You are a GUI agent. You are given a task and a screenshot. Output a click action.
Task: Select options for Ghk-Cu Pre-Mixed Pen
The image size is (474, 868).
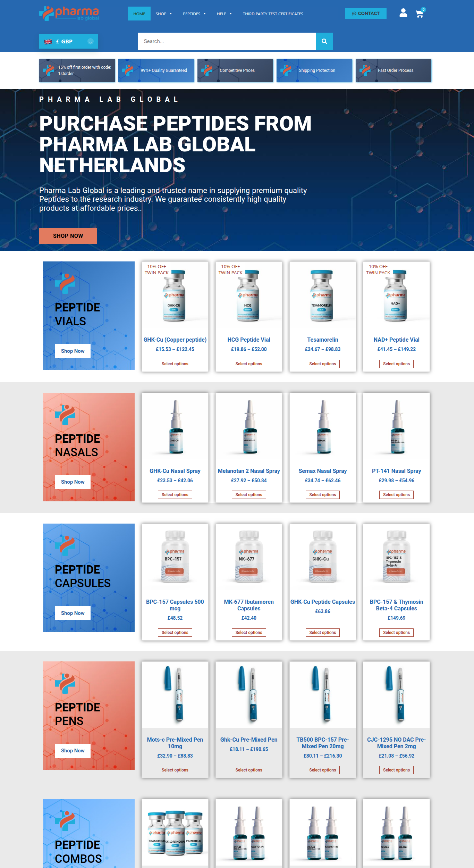pos(249,770)
